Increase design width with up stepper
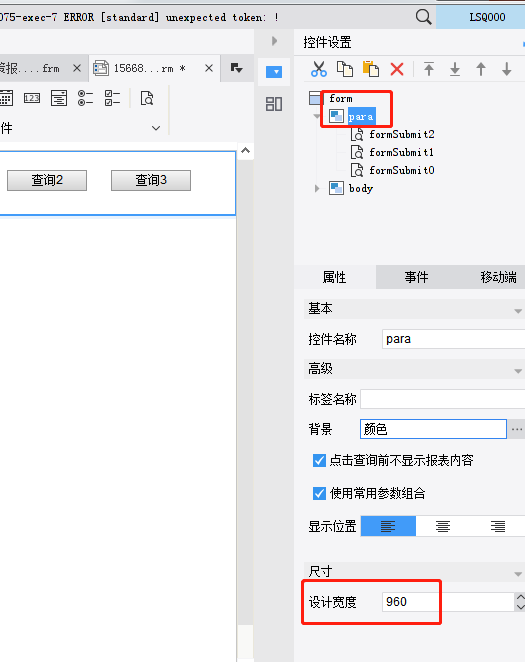 [x=520, y=597]
